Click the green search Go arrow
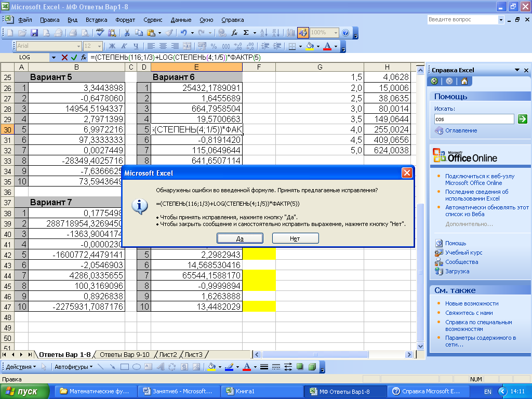The image size is (532, 399). click(523, 119)
